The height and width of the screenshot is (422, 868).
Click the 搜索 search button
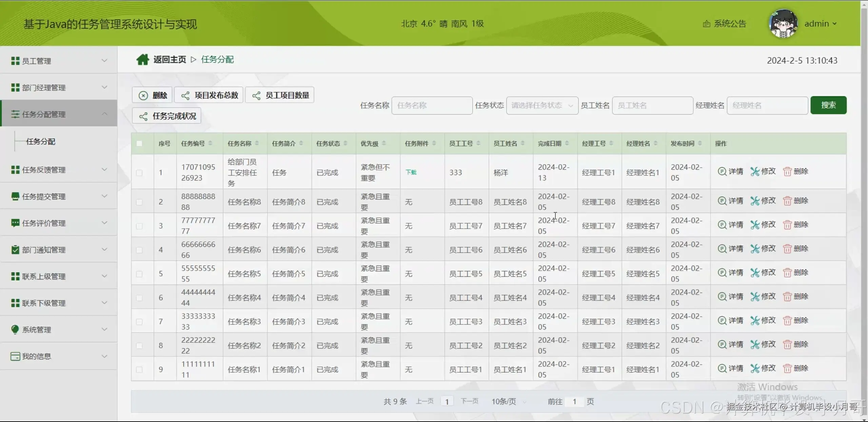[x=828, y=105]
